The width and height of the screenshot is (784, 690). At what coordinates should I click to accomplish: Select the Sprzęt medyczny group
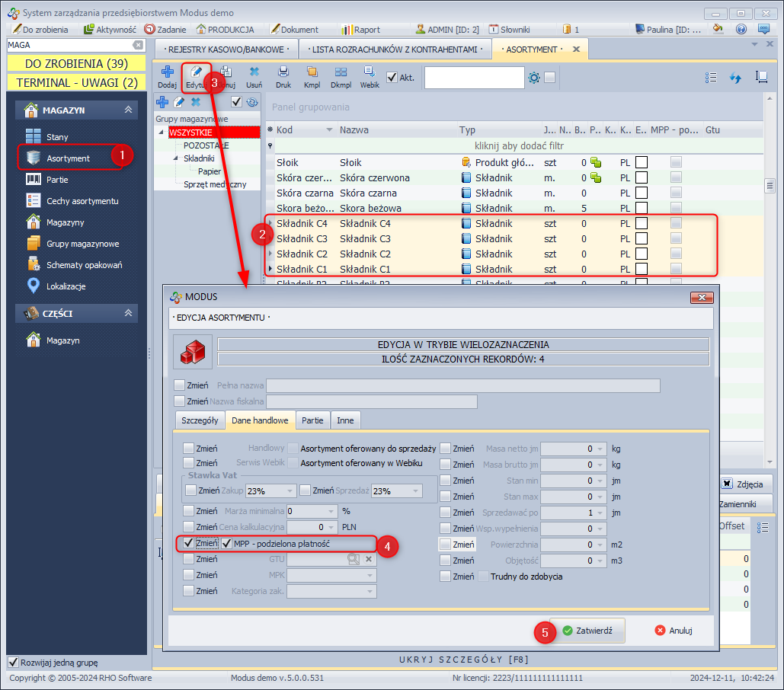[215, 184]
